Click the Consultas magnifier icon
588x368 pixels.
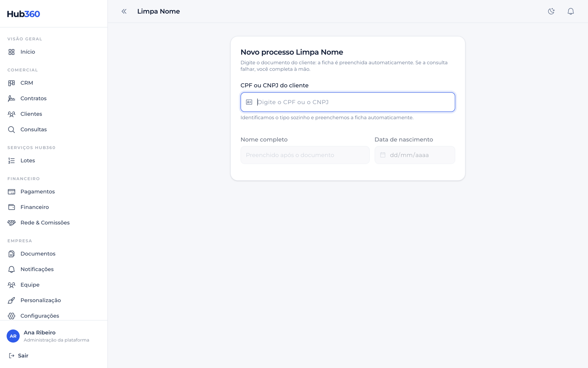[11, 130]
